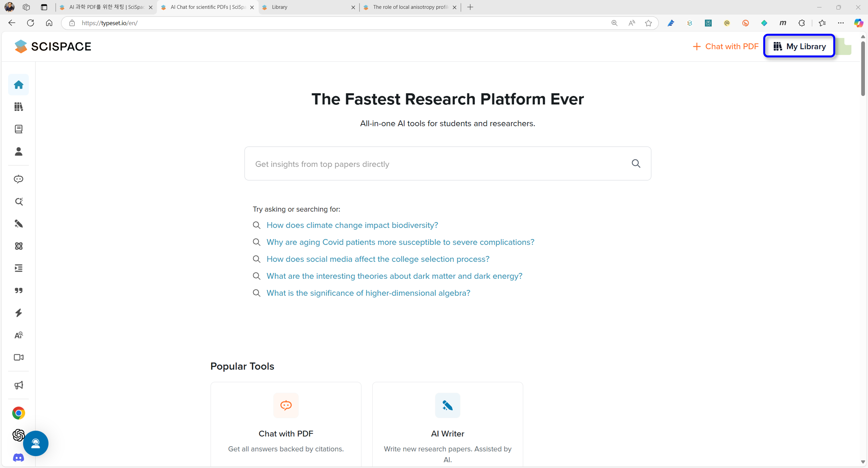Open the notebook icon in left sidebar
868x468 pixels.
pyautogui.click(x=19, y=129)
